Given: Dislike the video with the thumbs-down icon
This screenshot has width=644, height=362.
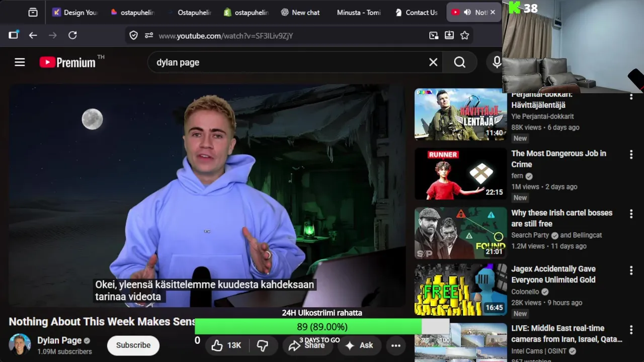Looking at the screenshot, I should coord(262,345).
